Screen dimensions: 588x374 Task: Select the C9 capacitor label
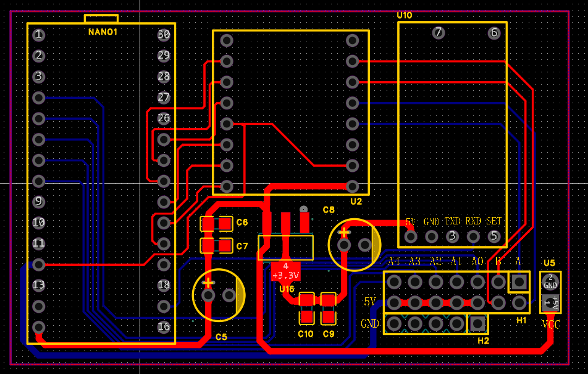(x=329, y=334)
